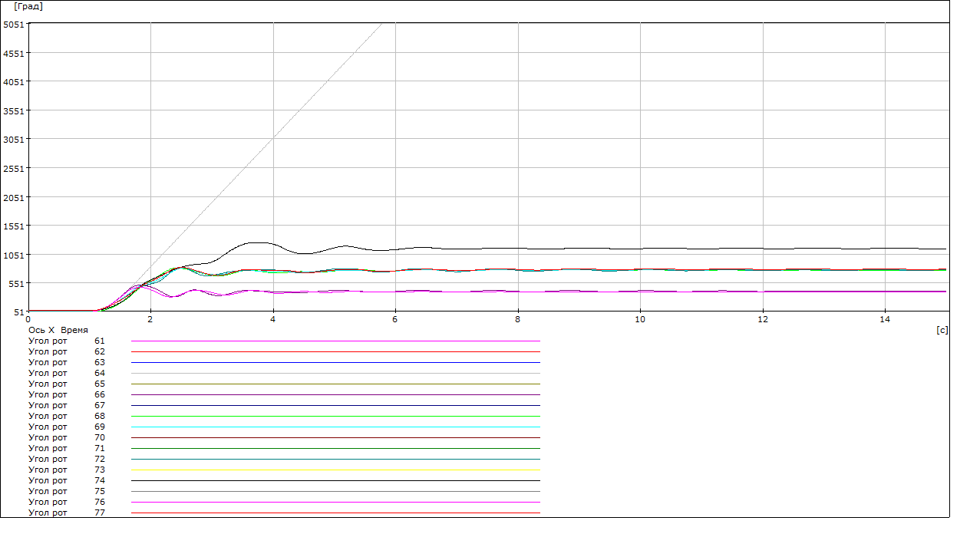Click the 3551 Y-axis tick label

[x=14, y=110]
